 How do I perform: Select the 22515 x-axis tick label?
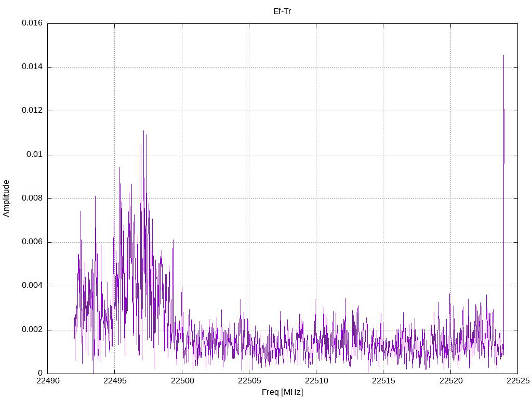pos(383,381)
